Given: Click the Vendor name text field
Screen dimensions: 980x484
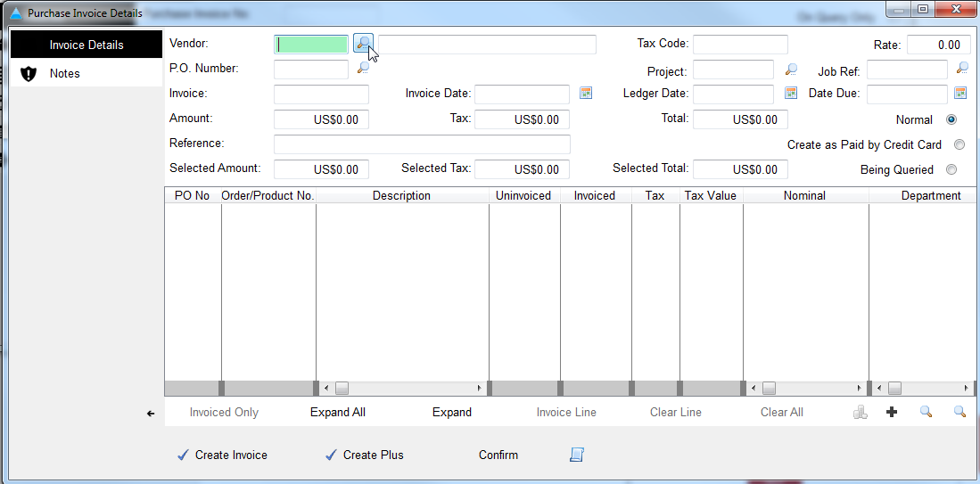Looking at the screenshot, I should pyautogui.click(x=487, y=45).
